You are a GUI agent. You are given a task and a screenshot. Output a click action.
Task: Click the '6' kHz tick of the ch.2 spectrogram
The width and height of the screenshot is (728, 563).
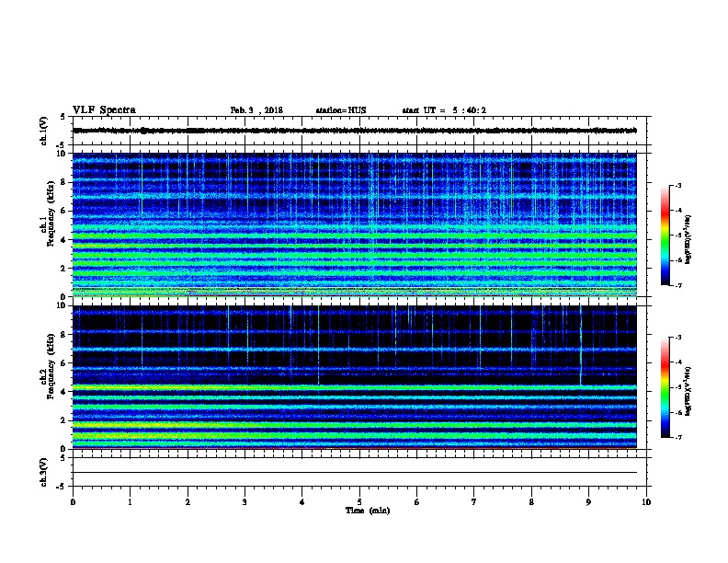click(x=64, y=363)
